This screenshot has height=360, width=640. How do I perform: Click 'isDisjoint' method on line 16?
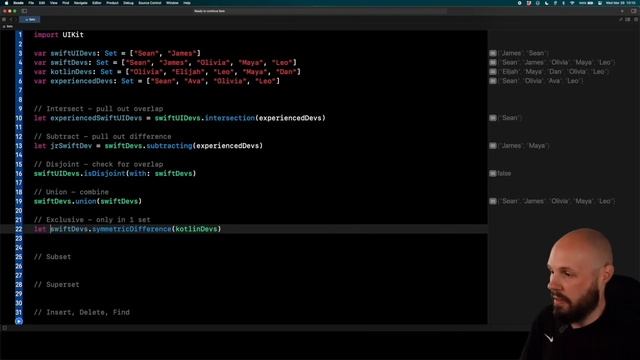(x=104, y=173)
